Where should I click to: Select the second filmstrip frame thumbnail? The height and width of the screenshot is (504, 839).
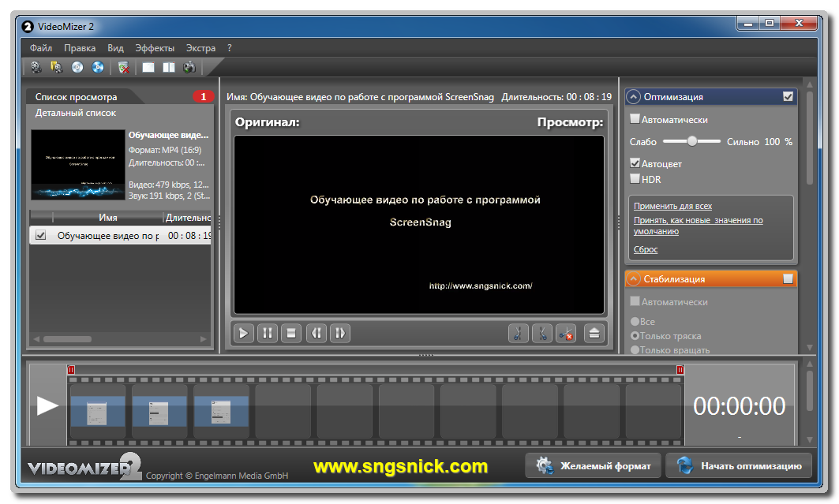pos(159,412)
